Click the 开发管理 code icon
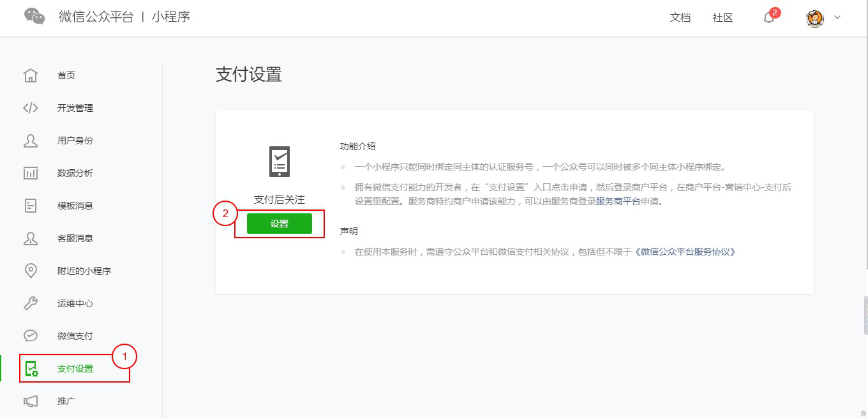 [31, 108]
